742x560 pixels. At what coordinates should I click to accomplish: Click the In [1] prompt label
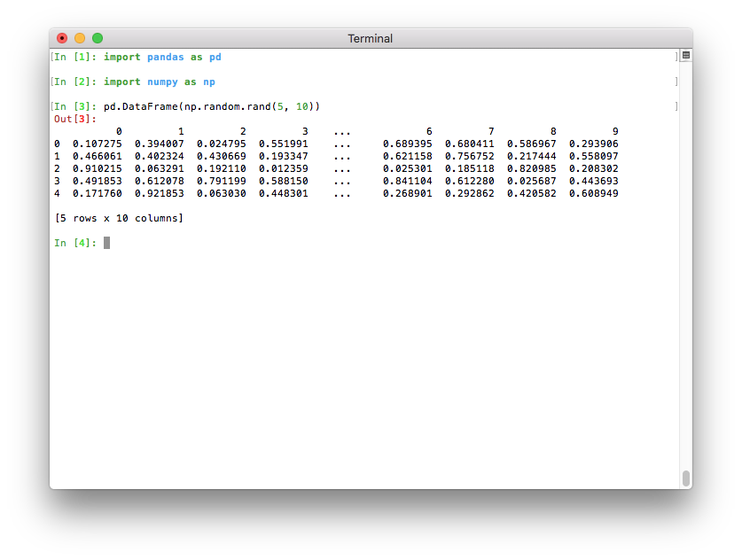(x=74, y=57)
